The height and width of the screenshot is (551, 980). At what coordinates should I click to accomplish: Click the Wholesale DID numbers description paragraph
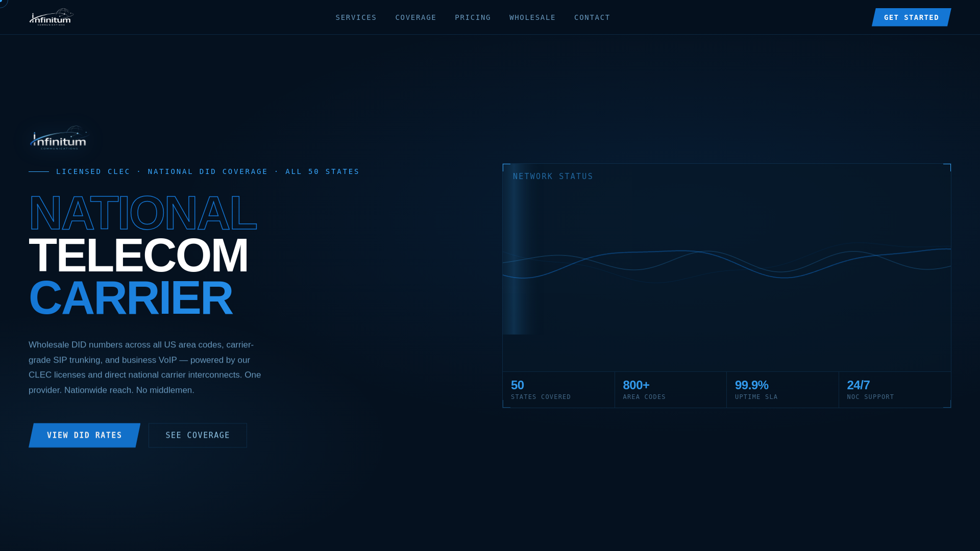[x=145, y=367]
